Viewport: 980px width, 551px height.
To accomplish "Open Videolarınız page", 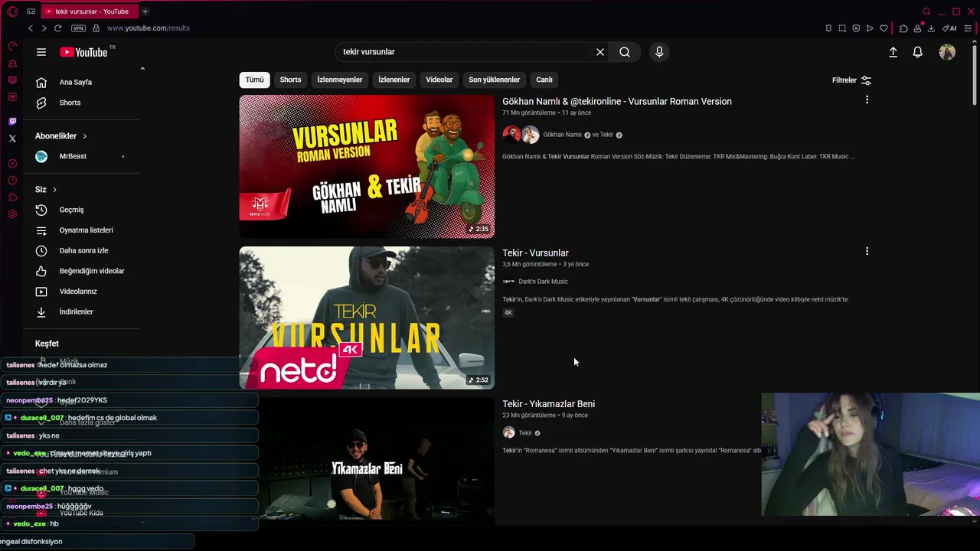I will 83,292.
